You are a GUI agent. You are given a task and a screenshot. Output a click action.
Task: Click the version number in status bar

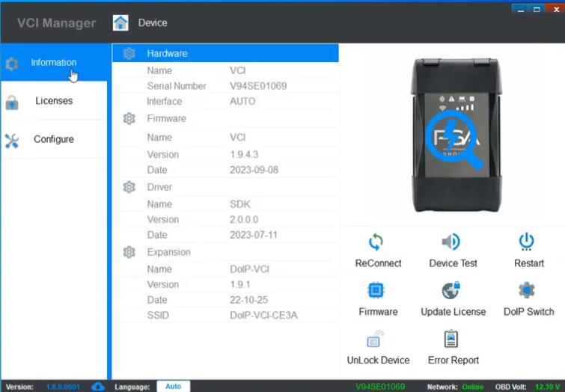63,387
